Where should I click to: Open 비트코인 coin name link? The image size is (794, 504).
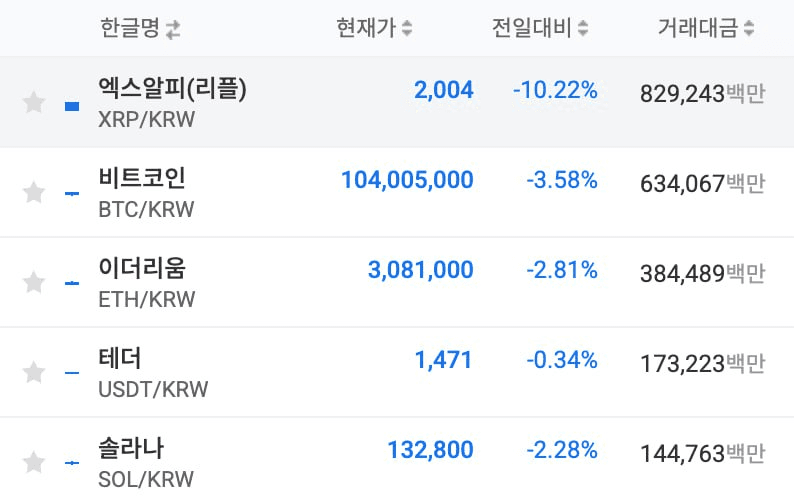[142, 179]
